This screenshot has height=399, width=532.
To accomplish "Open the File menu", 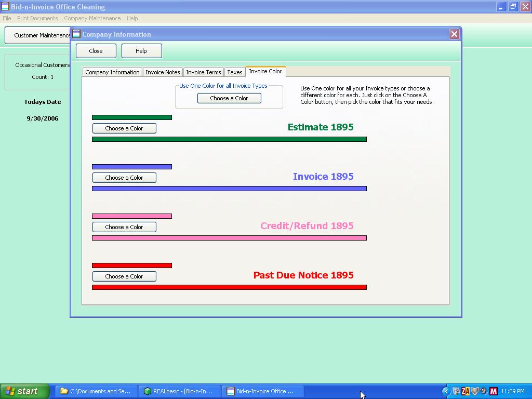I will pyautogui.click(x=7, y=18).
